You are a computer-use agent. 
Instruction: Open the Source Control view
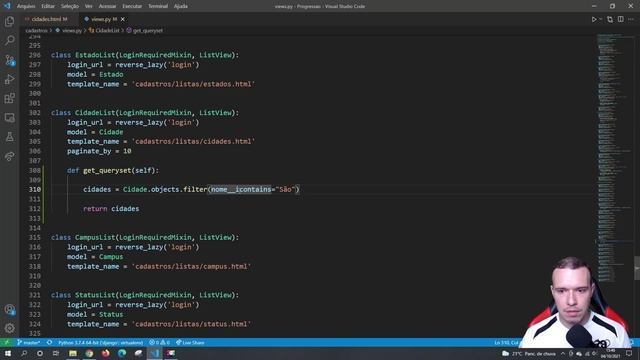tap(9, 60)
